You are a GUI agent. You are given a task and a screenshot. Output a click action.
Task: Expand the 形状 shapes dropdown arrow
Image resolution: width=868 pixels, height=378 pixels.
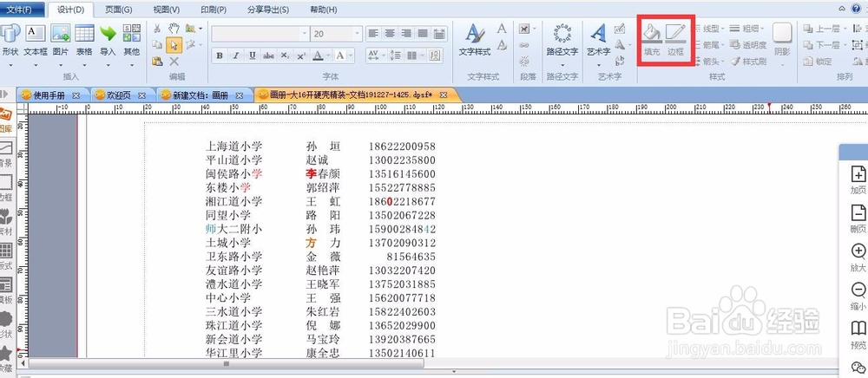point(10,65)
